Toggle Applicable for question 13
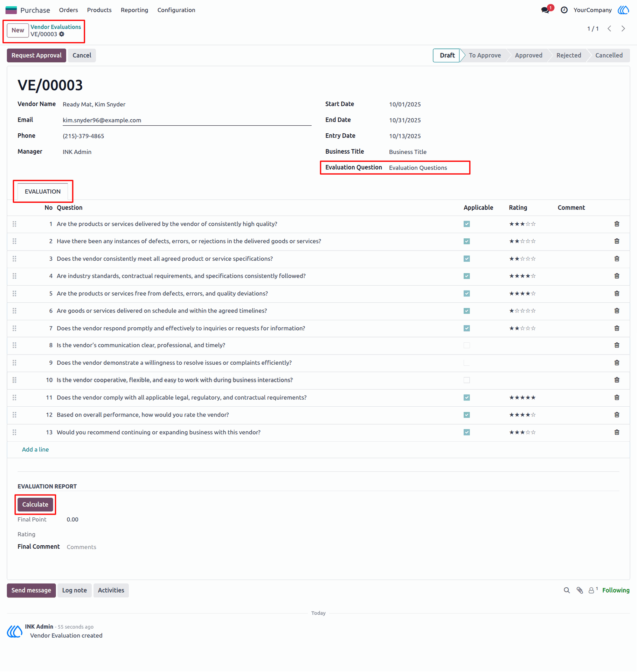637x672 pixels. click(466, 432)
